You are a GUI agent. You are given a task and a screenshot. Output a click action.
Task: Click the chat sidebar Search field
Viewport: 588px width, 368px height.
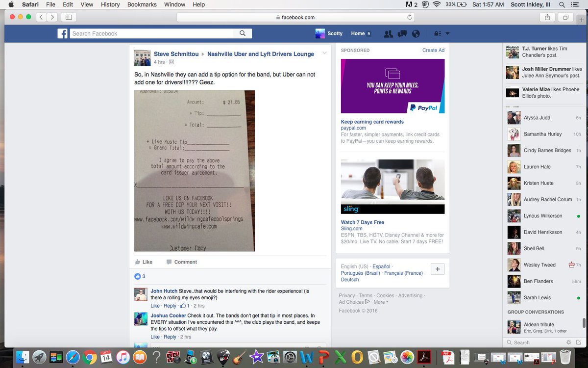point(534,342)
